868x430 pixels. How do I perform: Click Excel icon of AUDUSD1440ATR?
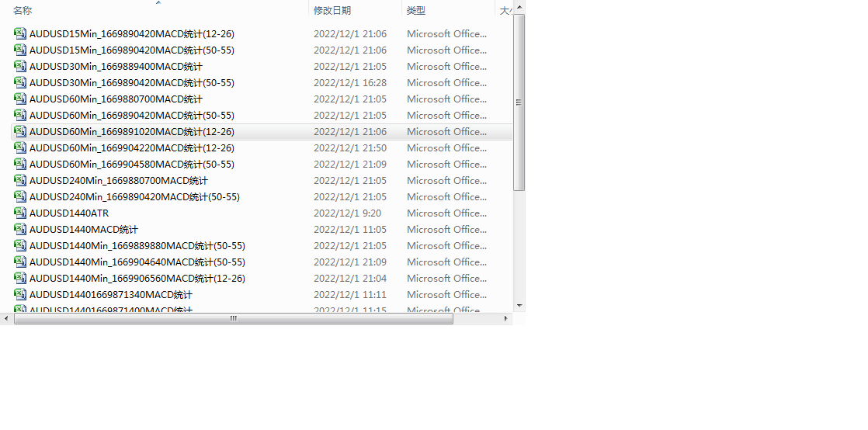[20, 213]
